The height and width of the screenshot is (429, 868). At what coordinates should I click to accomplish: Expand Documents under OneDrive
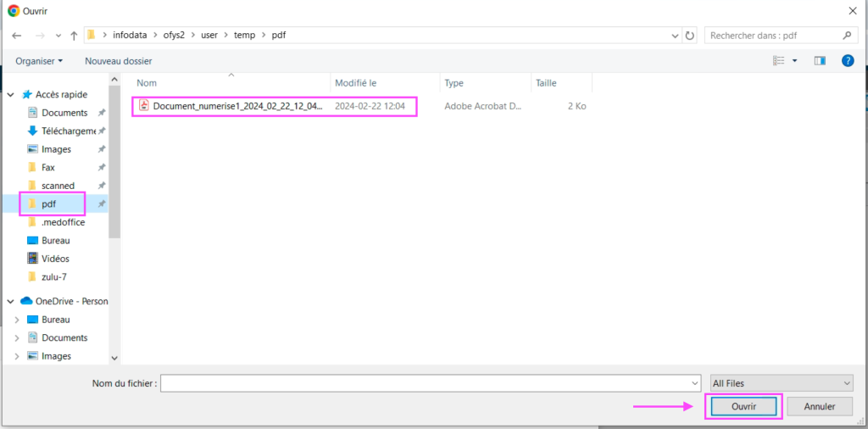coord(17,337)
